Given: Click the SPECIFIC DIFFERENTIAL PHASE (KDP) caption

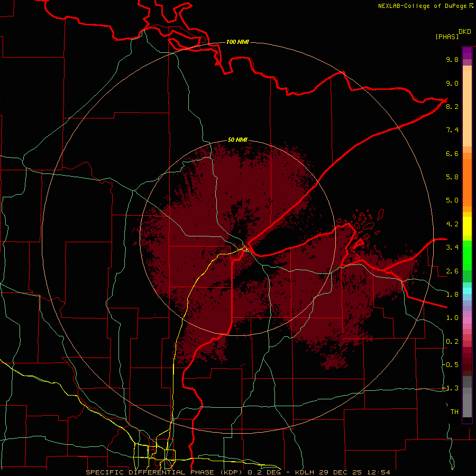Looking at the screenshot, I should 165,472.
